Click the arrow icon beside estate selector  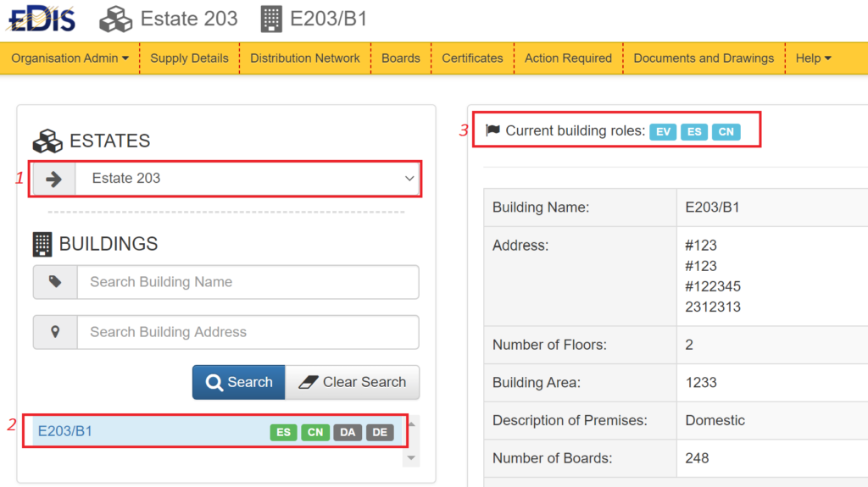point(53,179)
